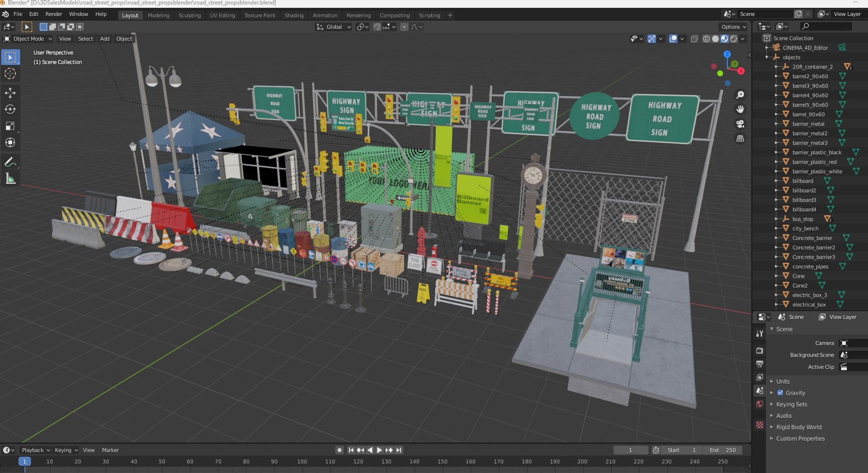Select the Move tool
Image resolution: width=868 pixels, height=473 pixels.
[x=10, y=93]
